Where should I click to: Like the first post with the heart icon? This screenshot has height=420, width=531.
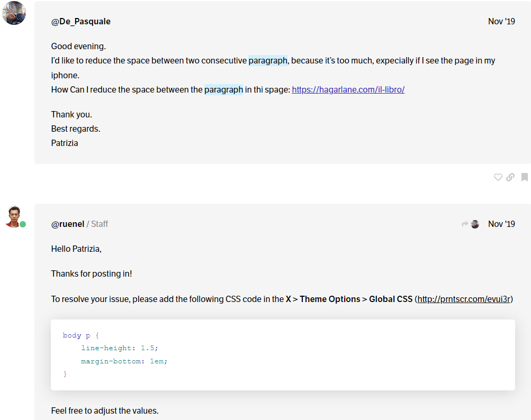point(498,177)
